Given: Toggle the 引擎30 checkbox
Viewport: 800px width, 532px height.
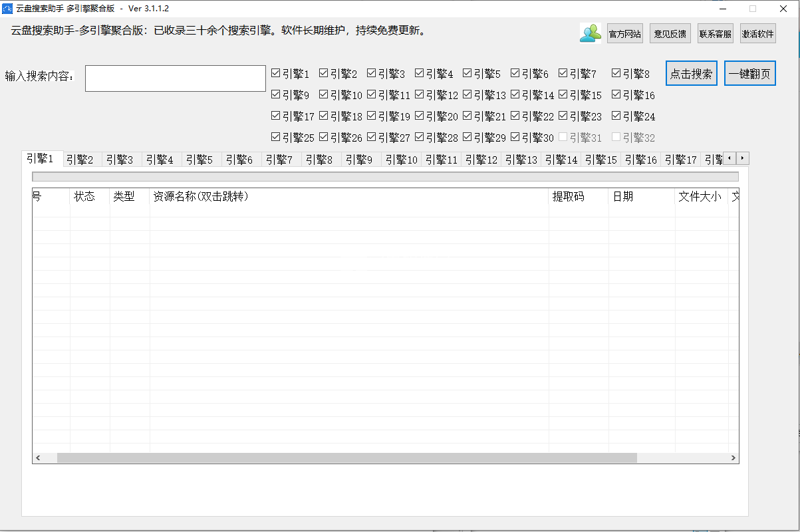Looking at the screenshot, I should [x=515, y=137].
